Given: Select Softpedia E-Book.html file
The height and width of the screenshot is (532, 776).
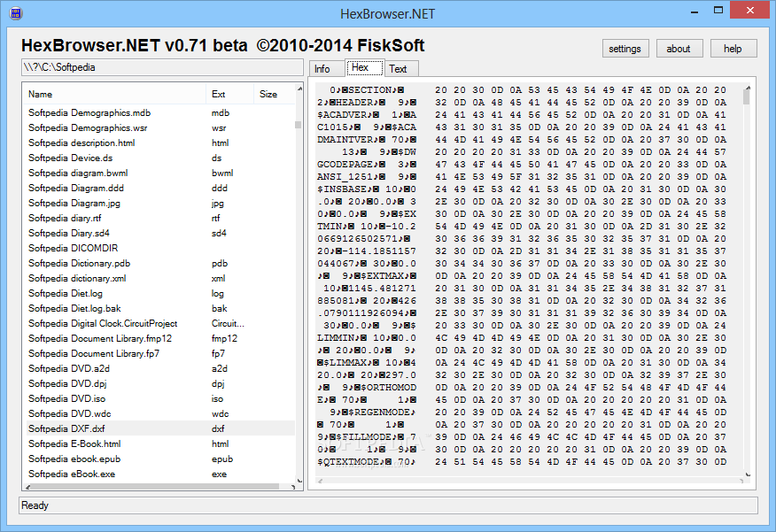Looking at the screenshot, I should (159, 444).
